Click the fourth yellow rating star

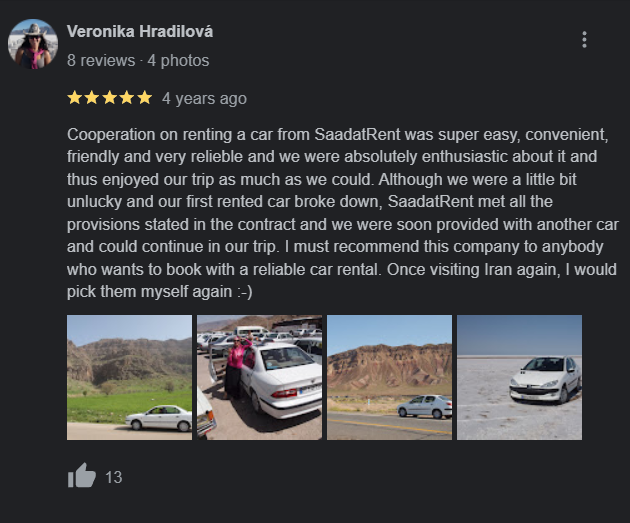pyautogui.click(x=127, y=98)
